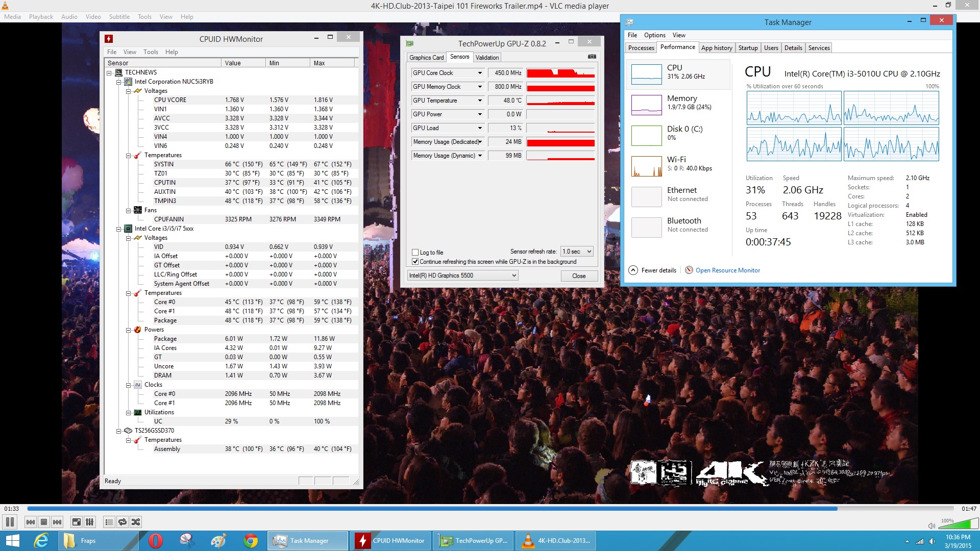Click VLC previous track button
The image size is (980, 551).
pyautogui.click(x=31, y=522)
